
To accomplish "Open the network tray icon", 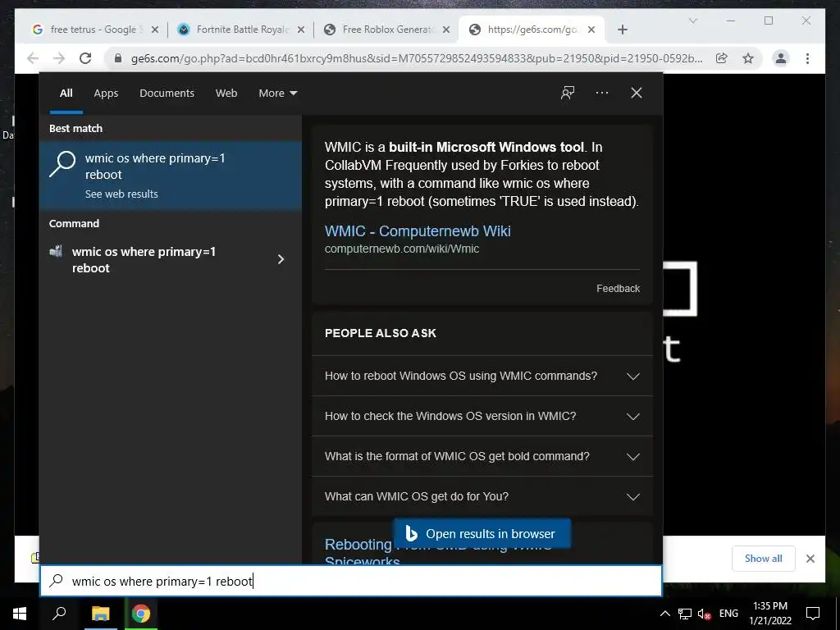I will tap(685, 614).
